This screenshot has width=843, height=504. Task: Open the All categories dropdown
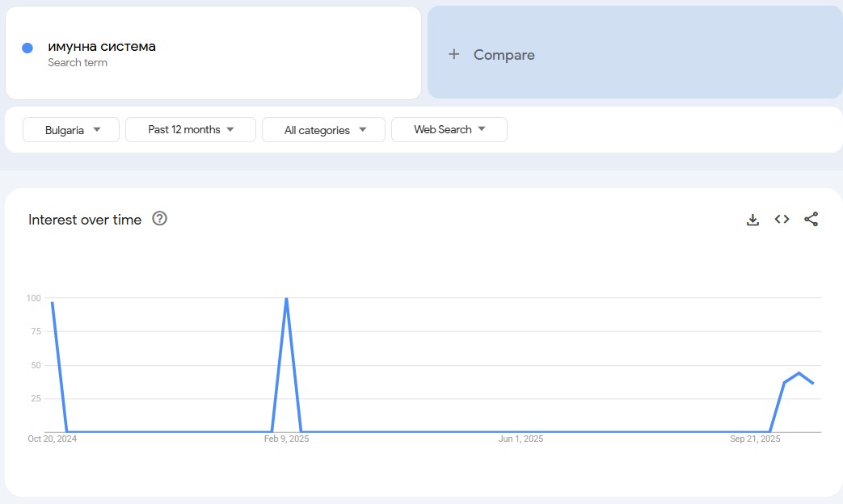(323, 130)
